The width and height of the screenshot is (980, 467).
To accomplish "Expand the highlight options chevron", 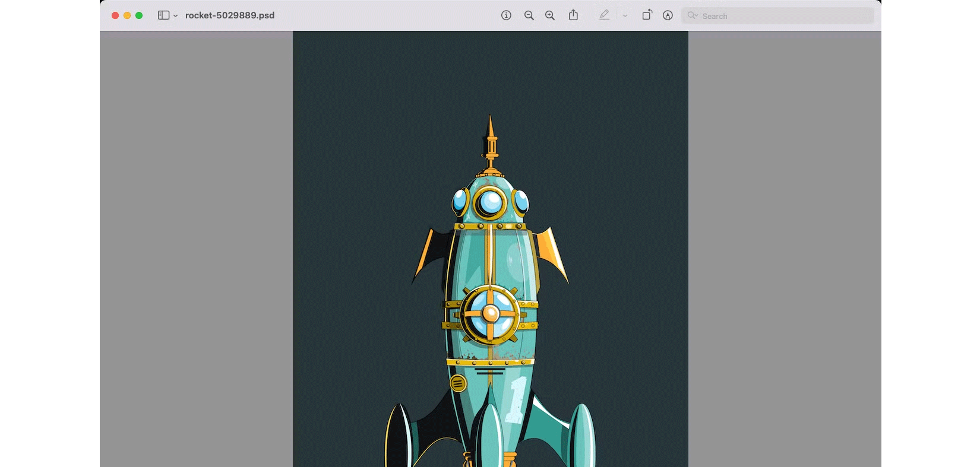I will pos(625,16).
